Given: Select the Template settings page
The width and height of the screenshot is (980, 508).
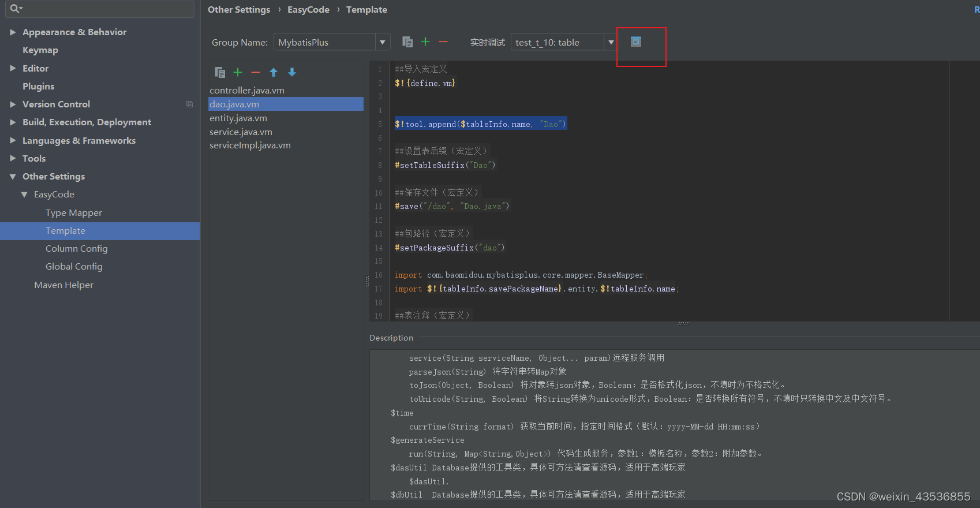Looking at the screenshot, I should click(100, 231).
